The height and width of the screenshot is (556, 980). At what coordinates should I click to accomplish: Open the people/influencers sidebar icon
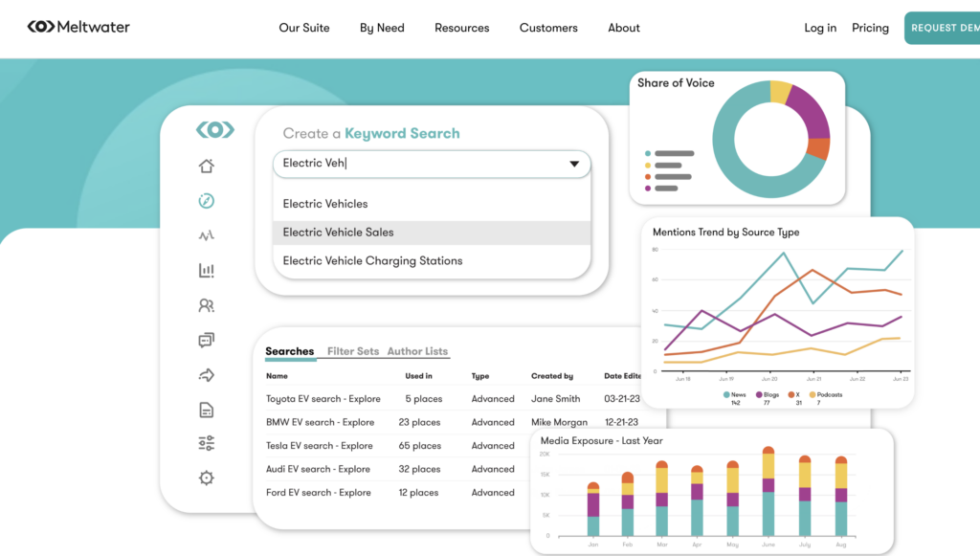207,305
